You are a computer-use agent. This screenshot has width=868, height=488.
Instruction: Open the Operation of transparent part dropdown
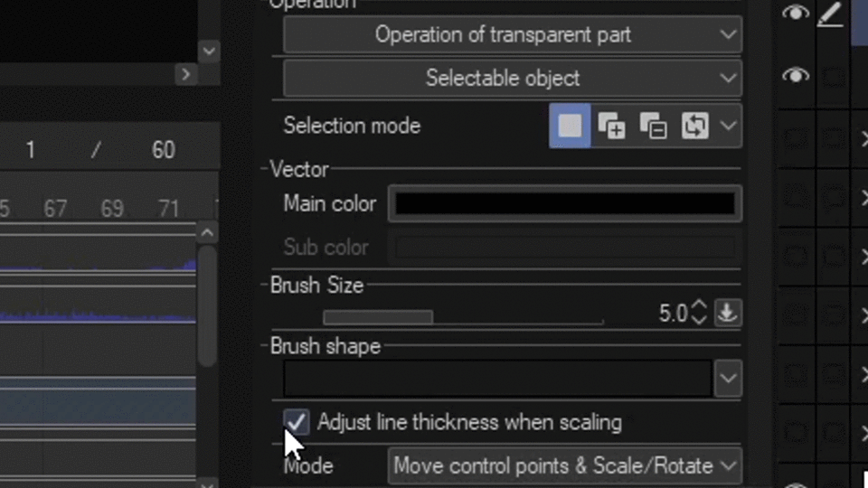(x=512, y=35)
